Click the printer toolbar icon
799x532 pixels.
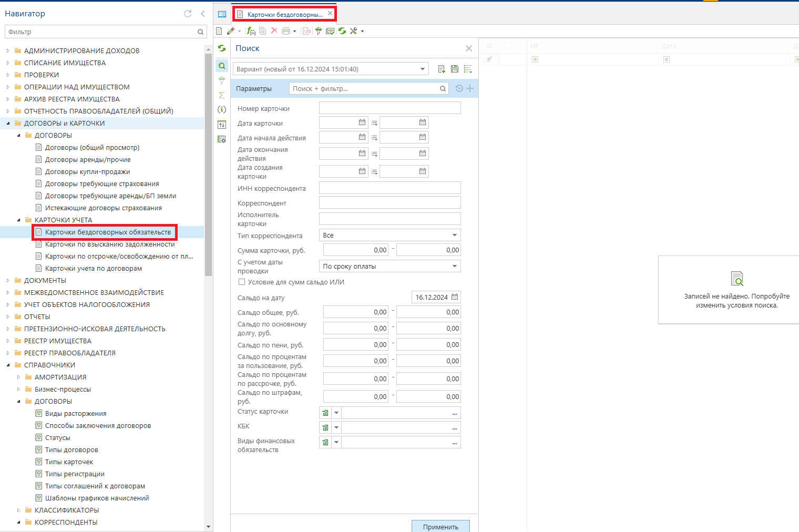coord(286,31)
